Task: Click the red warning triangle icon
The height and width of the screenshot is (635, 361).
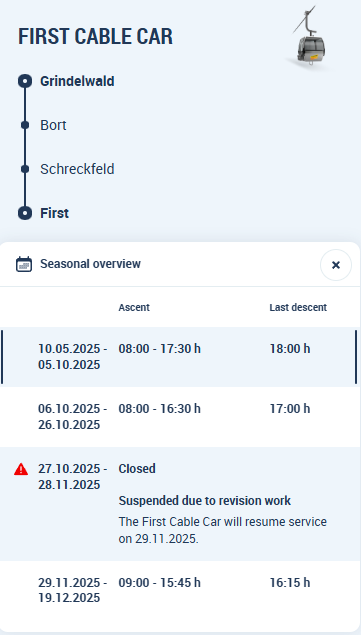Action: [21, 469]
